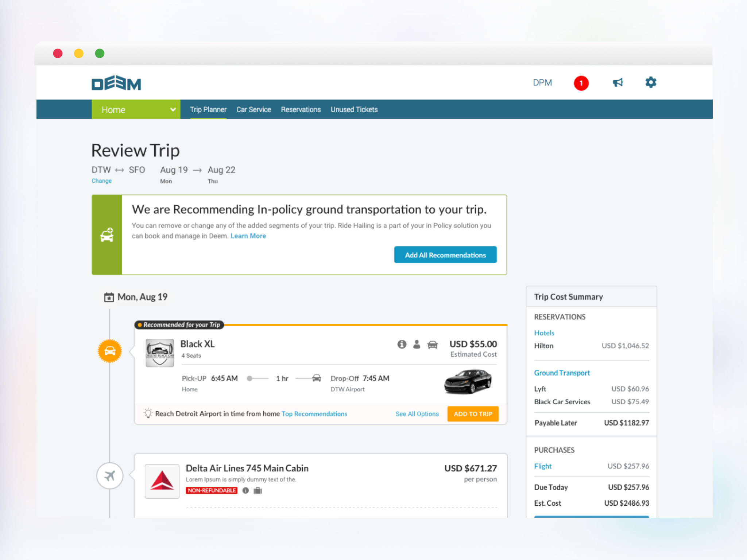Click 'Delta Air Lines 745 Main Cabin' title
The image size is (747, 560).
coord(247,468)
